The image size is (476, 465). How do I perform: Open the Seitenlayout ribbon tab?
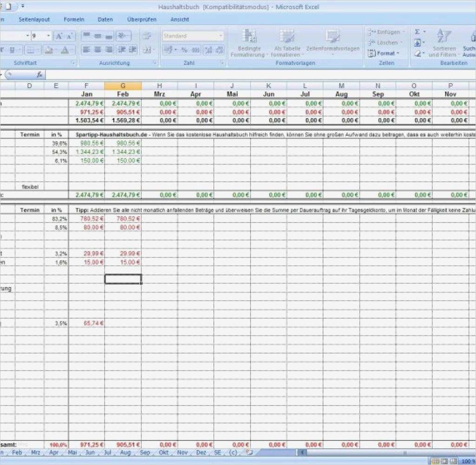pos(34,20)
